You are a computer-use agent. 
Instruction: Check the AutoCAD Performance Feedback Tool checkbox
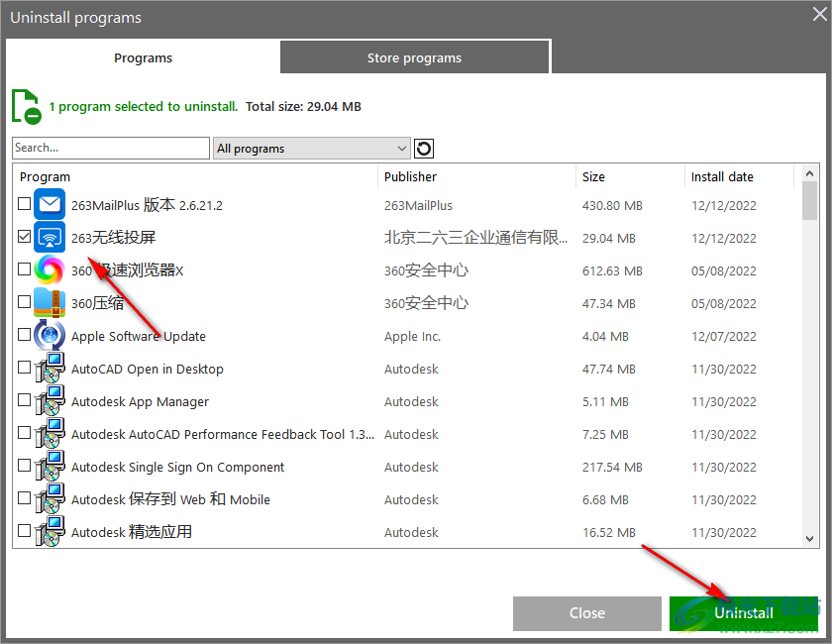tap(24, 433)
